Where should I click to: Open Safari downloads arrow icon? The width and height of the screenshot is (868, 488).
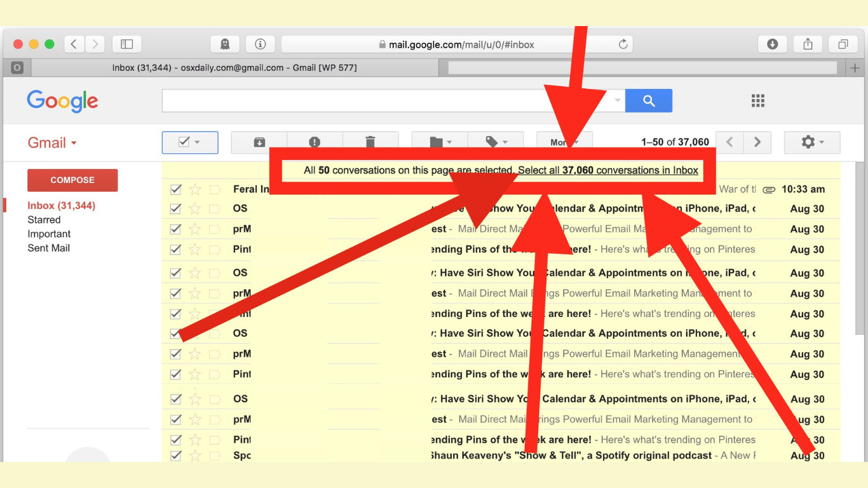click(773, 44)
